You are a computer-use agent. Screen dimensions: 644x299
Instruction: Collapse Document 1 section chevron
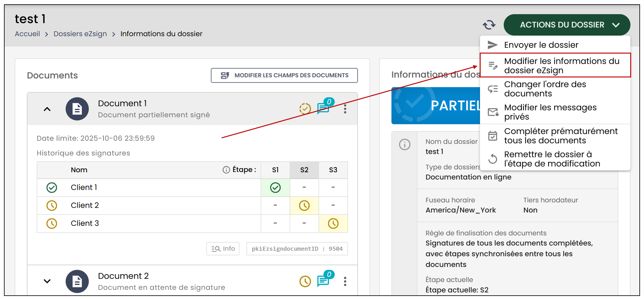point(47,109)
